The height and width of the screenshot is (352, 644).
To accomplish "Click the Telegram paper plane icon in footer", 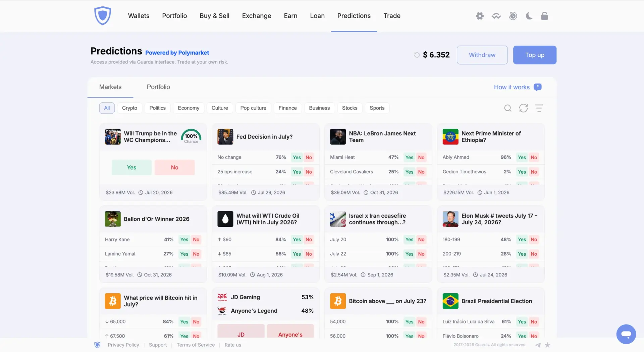I will pyautogui.click(x=538, y=345).
